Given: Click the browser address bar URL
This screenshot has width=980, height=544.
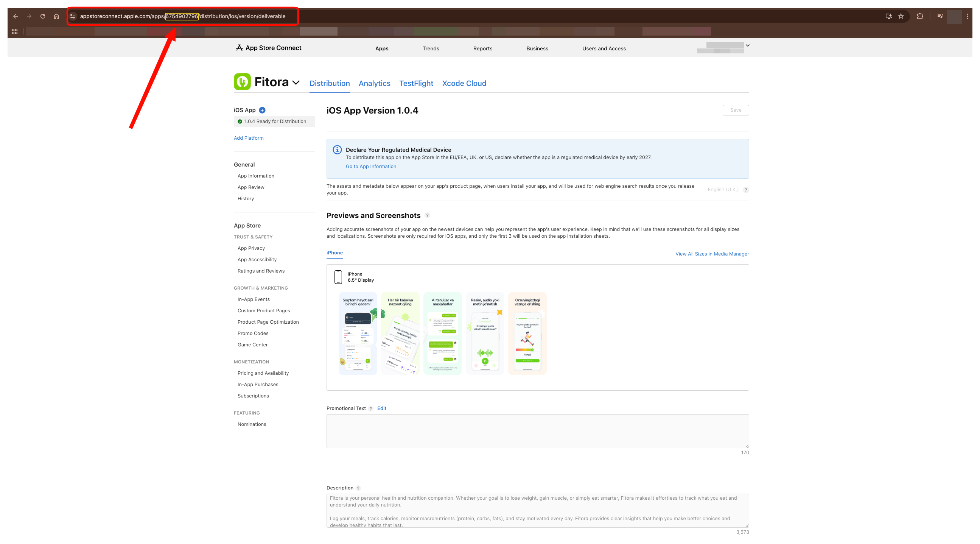Looking at the screenshot, I should click(183, 16).
